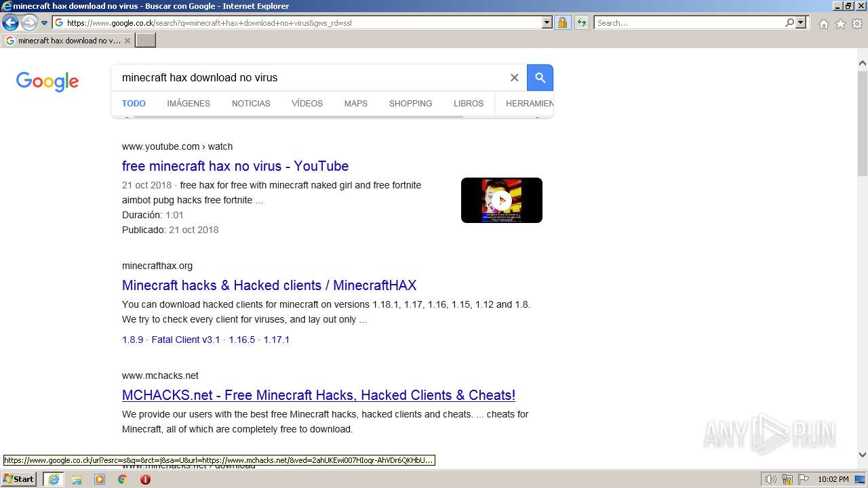This screenshot has width=868, height=488.
Task: View the security lock report icon
Action: click(x=562, y=22)
